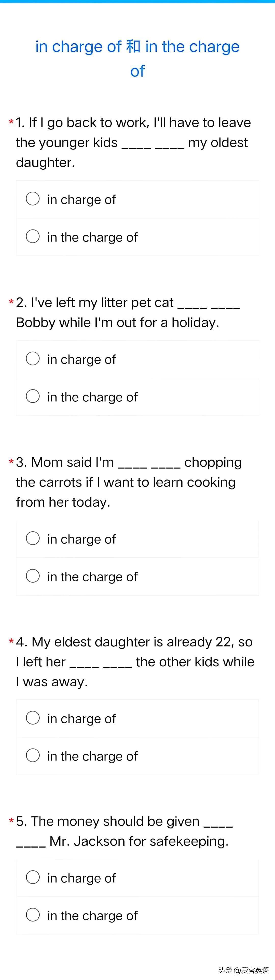Click the red asterisk beside question 1

coord(11,122)
